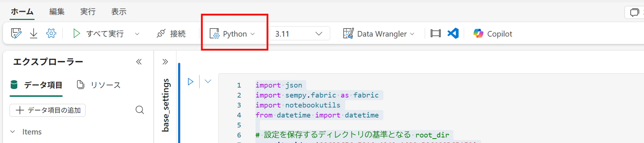This screenshot has width=644, height=143.
Task: Open the Copilot button
Action: [493, 34]
